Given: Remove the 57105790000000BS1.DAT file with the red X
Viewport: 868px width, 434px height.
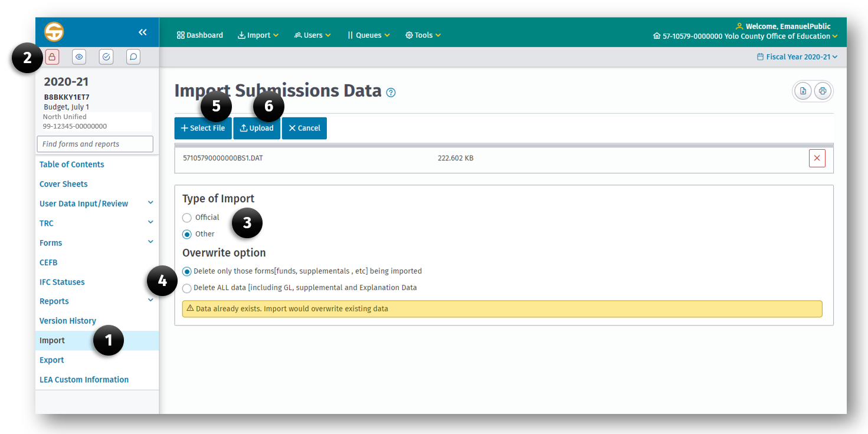Looking at the screenshot, I should pyautogui.click(x=817, y=157).
